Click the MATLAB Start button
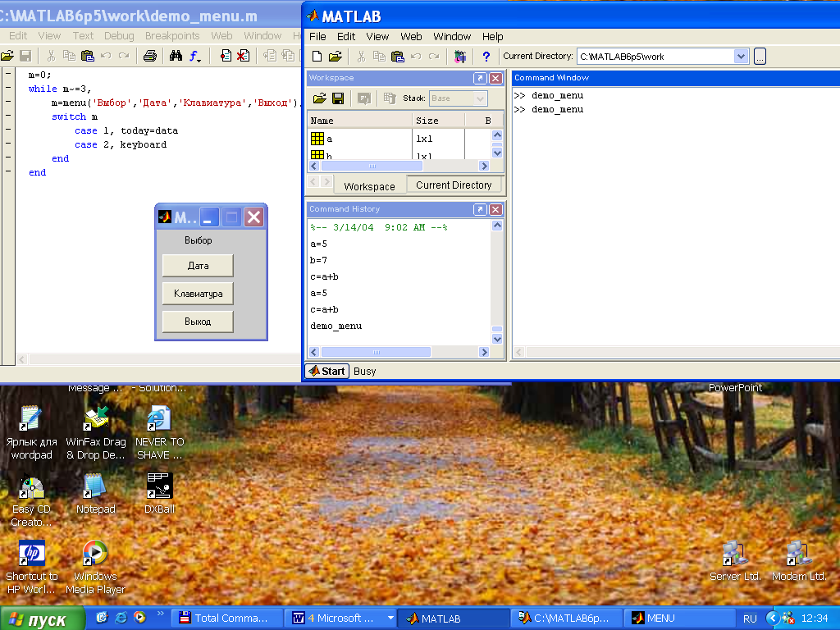The height and width of the screenshot is (630, 840). [326, 372]
